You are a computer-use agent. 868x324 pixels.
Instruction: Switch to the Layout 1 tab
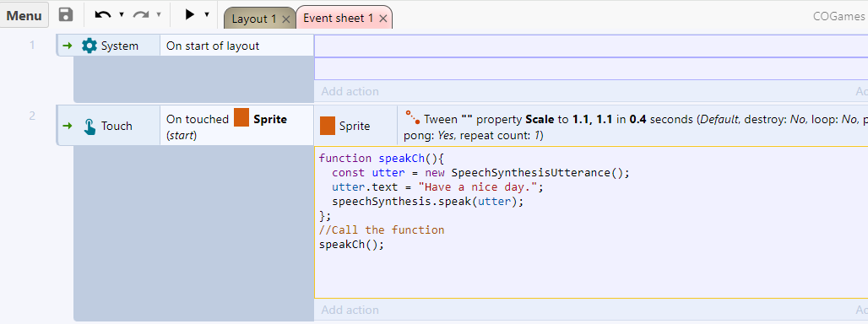click(x=254, y=19)
